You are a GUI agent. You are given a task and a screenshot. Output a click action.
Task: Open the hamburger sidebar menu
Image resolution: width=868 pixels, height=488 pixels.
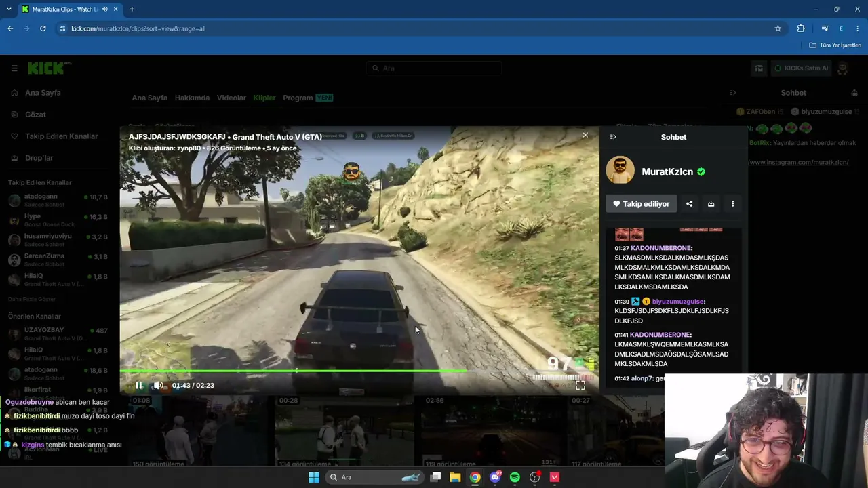point(14,68)
